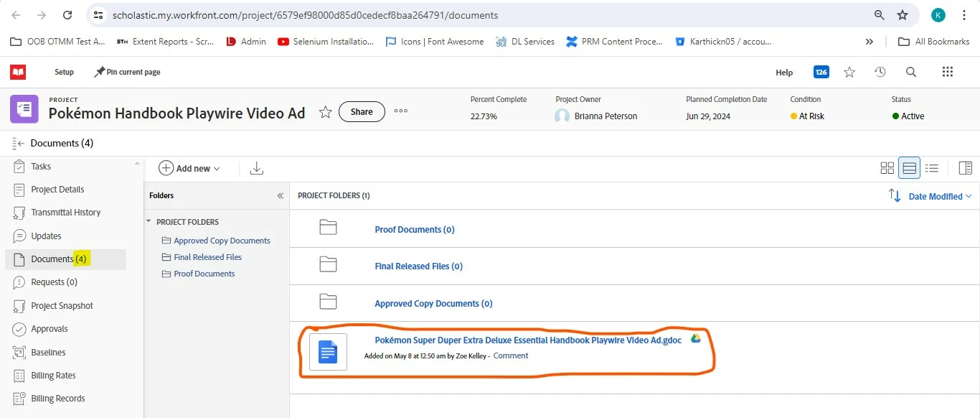Viewport: 980px width, 418px height.
Task: Go back in browser history
Action: (x=17, y=15)
